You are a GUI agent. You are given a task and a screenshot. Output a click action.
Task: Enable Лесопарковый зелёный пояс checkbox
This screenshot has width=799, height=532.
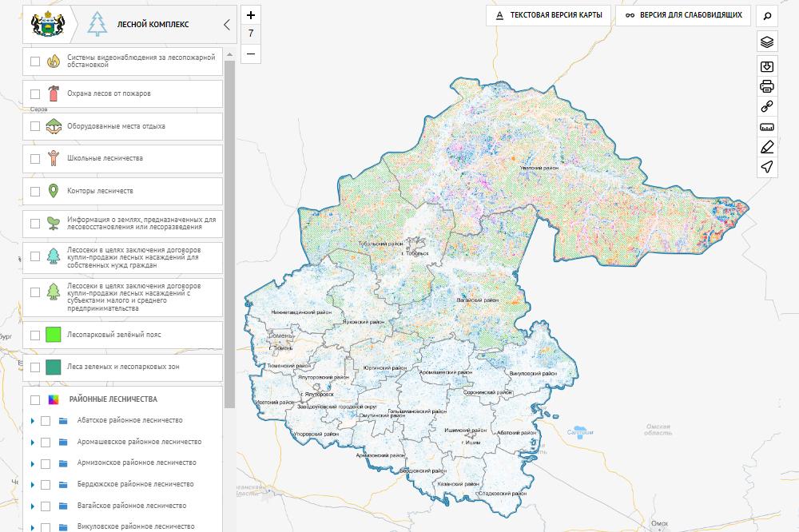[x=35, y=335]
